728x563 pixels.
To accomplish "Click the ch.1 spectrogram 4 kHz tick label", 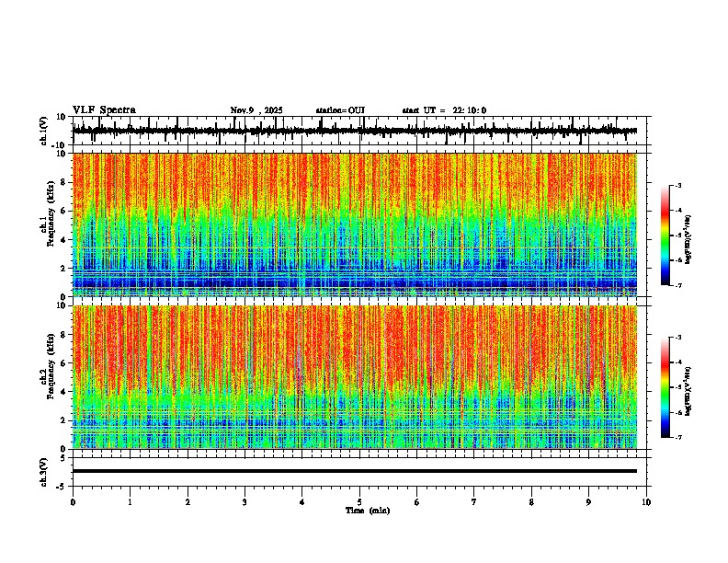I will [x=63, y=240].
